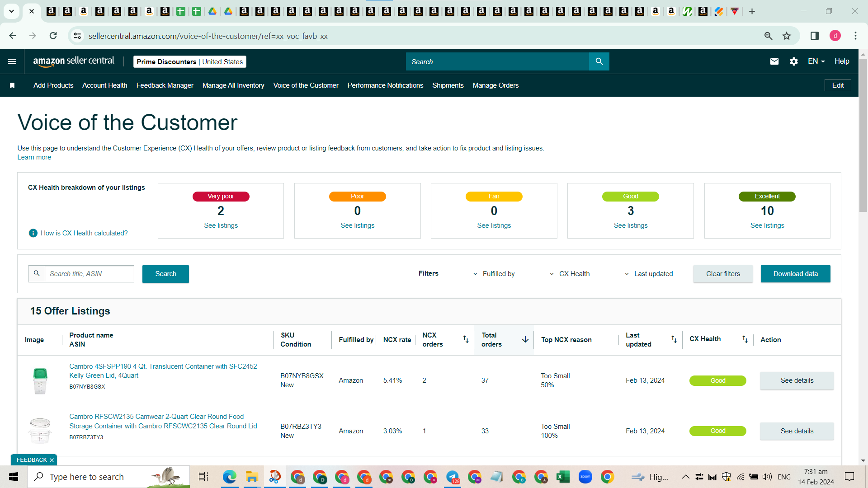Open Manage All Inventory
The width and height of the screenshot is (868, 488).
[233, 85]
